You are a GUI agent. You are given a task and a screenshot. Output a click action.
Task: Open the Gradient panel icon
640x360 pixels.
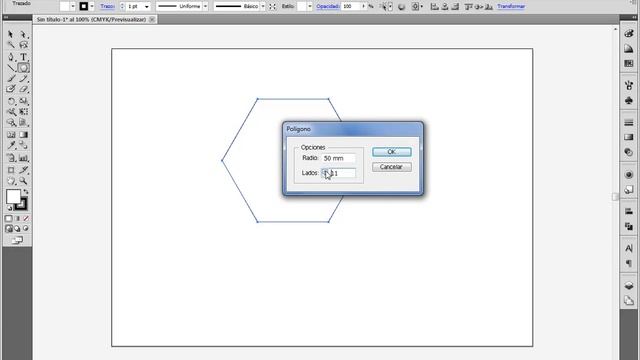pos(629,137)
